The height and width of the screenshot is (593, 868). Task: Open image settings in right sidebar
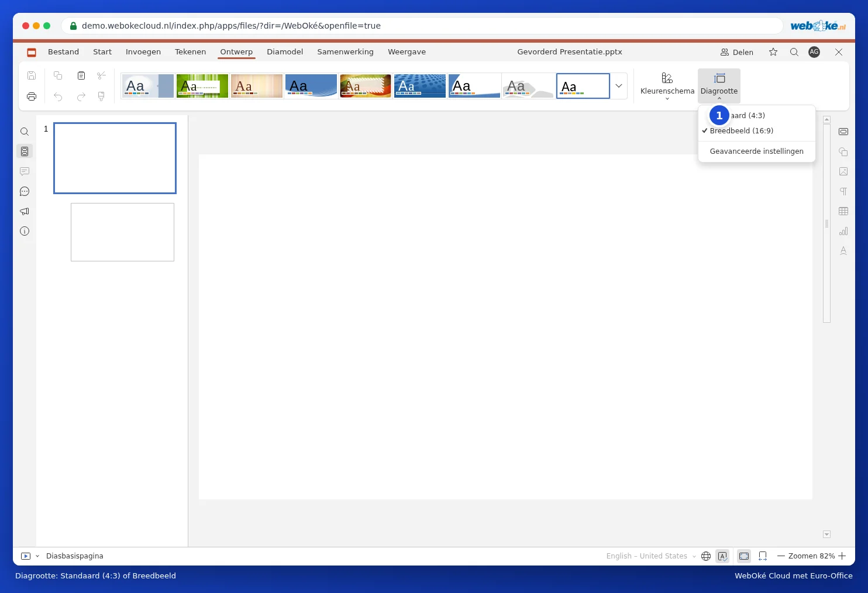pos(843,171)
